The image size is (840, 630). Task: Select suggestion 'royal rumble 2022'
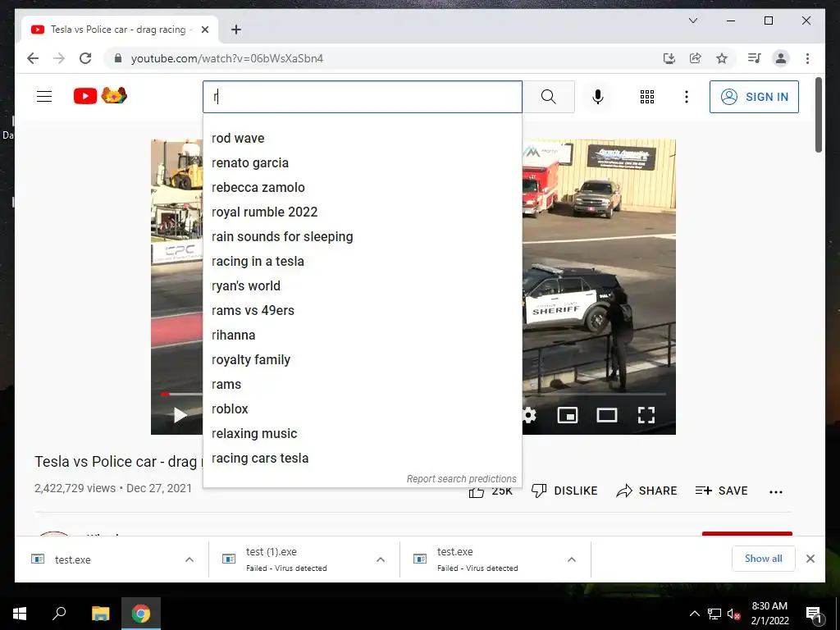point(362,212)
